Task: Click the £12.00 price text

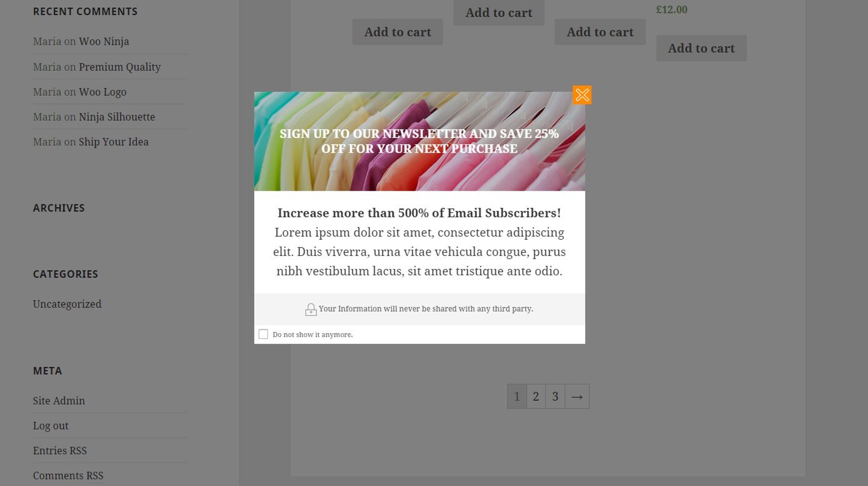Action: click(672, 9)
